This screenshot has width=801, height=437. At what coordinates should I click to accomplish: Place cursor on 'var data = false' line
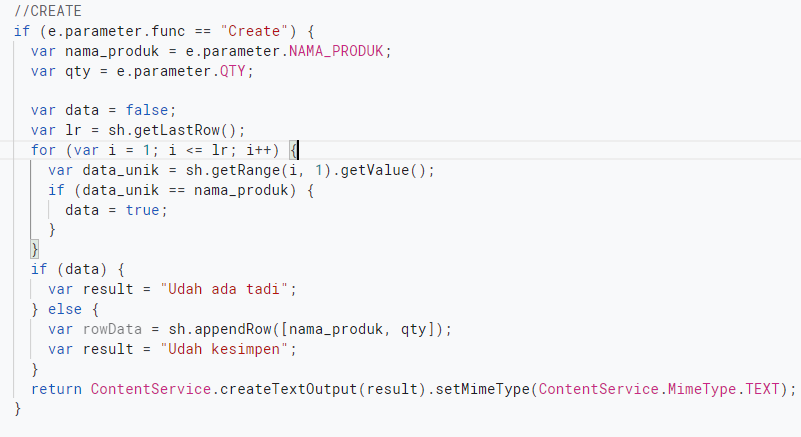coord(103,110)
